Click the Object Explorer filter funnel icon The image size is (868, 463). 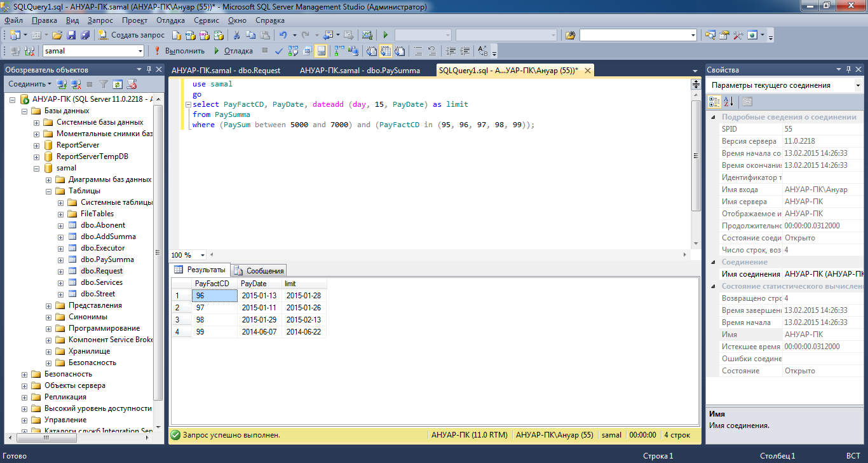pos(104,83)
